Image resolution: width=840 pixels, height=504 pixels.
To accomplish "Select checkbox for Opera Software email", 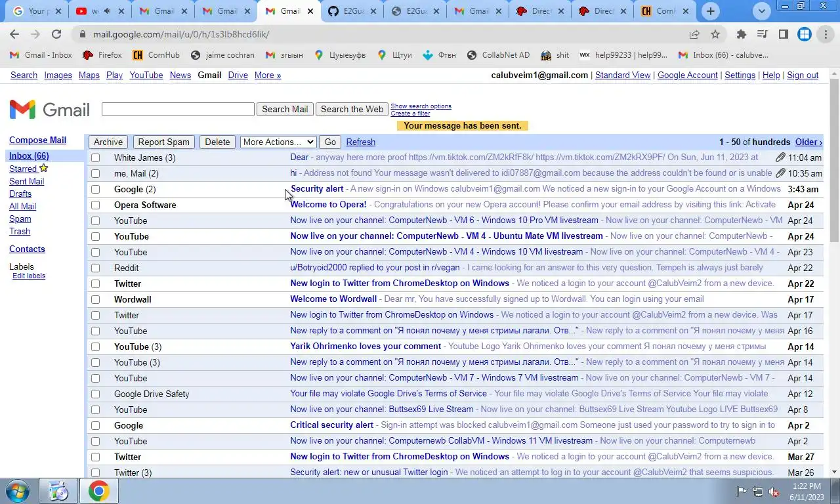I will 96,205.
